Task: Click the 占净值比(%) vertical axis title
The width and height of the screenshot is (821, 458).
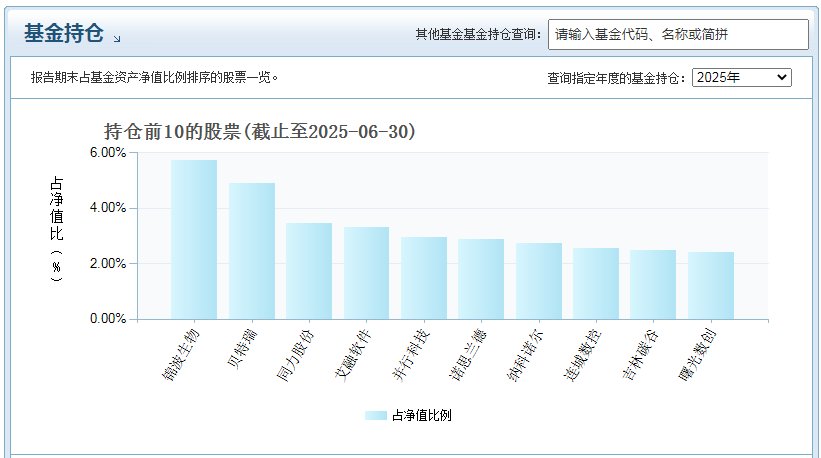Action: [x=57, y=229]
